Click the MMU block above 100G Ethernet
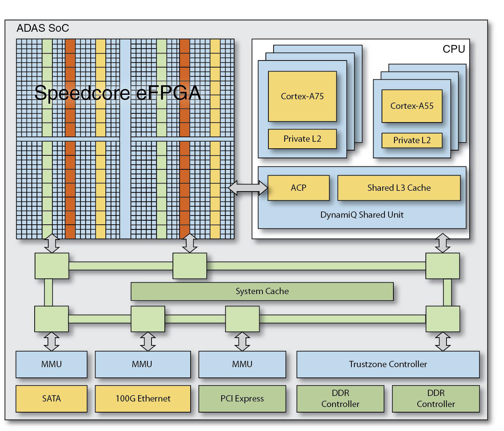504x431 pixels. pos(143,365)
